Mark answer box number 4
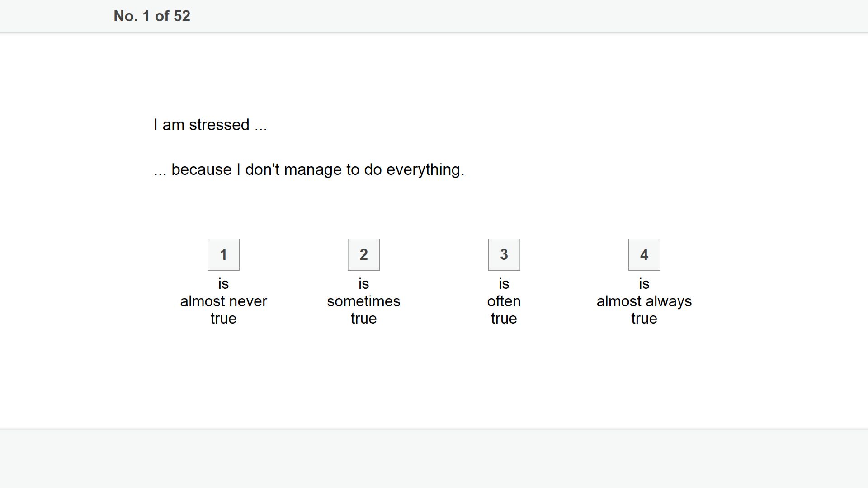 [x=644, y=254]
